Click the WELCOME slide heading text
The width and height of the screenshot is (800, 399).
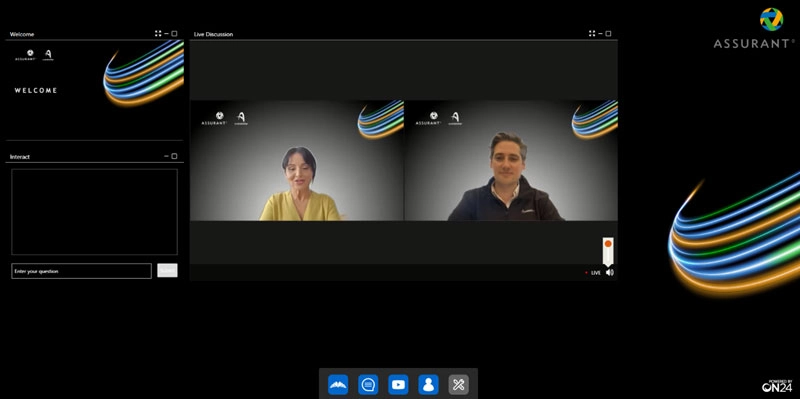click(36, 90)
